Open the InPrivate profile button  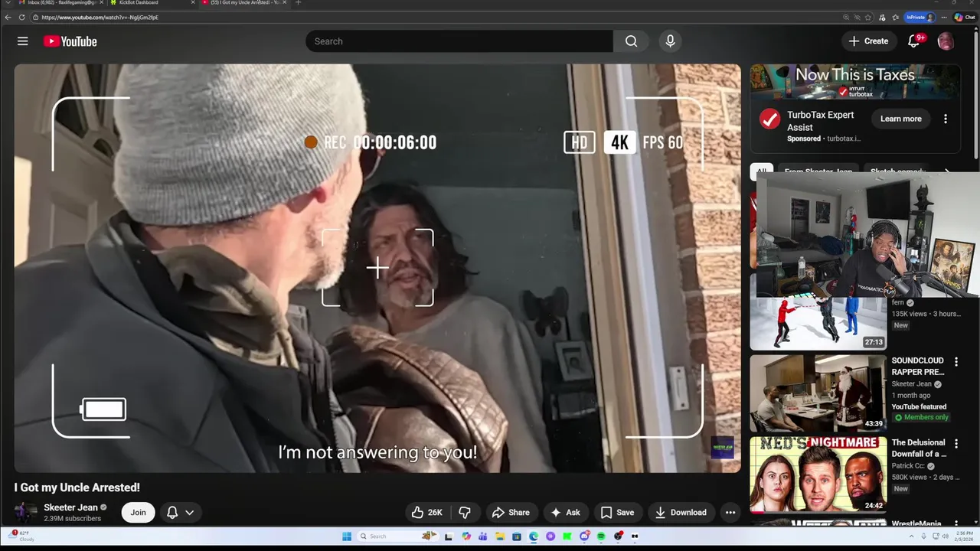[920, 17]
